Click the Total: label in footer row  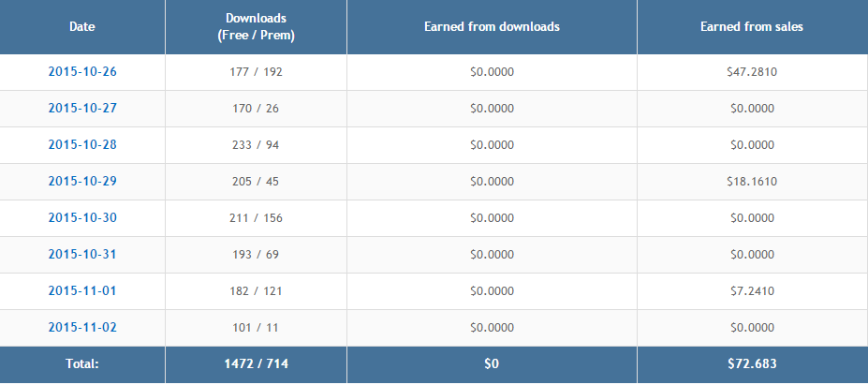pyautogui.click(x=82, y=363)
